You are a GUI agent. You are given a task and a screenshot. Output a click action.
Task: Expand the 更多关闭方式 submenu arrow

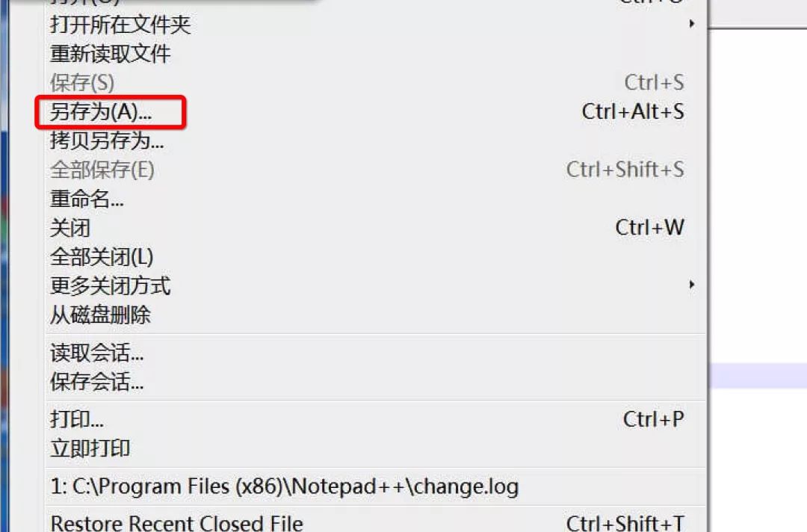(x=692, y=285)
